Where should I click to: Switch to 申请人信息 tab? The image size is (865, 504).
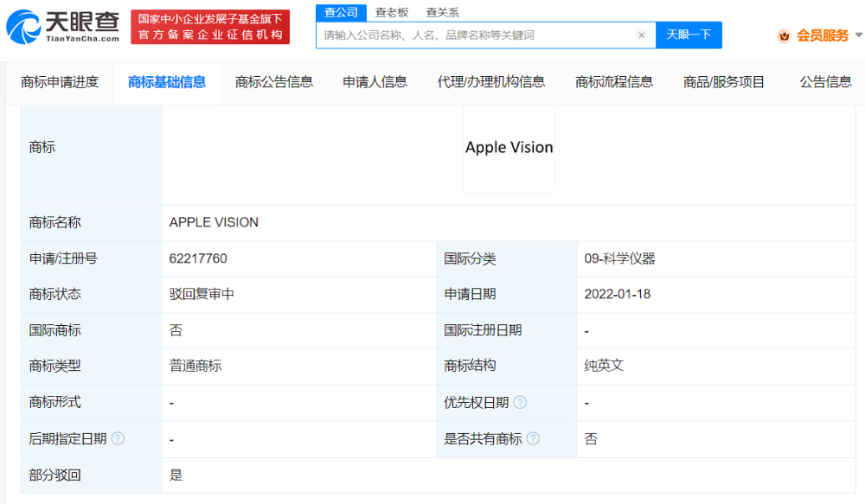[375, 82]
